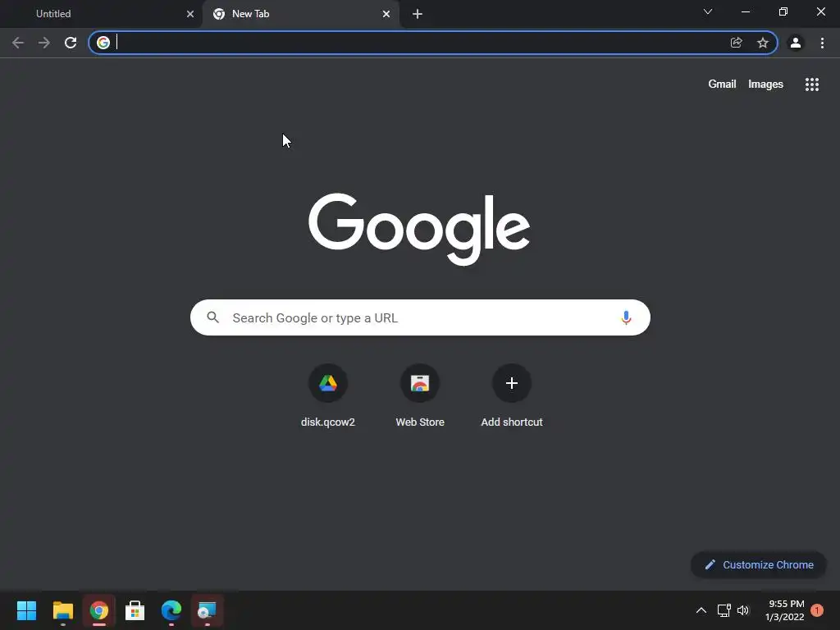Open the Windows Start menu

pos(26,610)
